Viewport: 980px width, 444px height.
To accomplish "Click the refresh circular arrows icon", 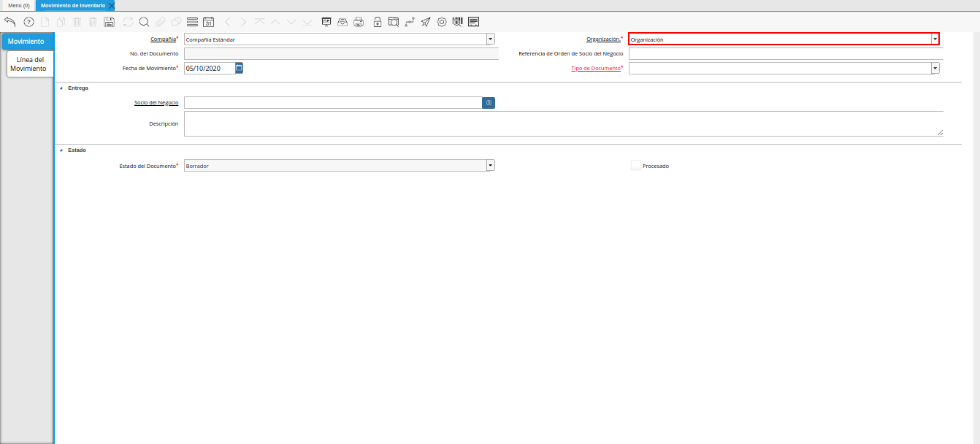I will 129,22.
